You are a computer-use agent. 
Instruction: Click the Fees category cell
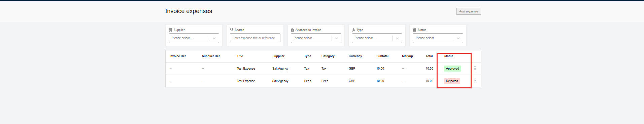325,81
